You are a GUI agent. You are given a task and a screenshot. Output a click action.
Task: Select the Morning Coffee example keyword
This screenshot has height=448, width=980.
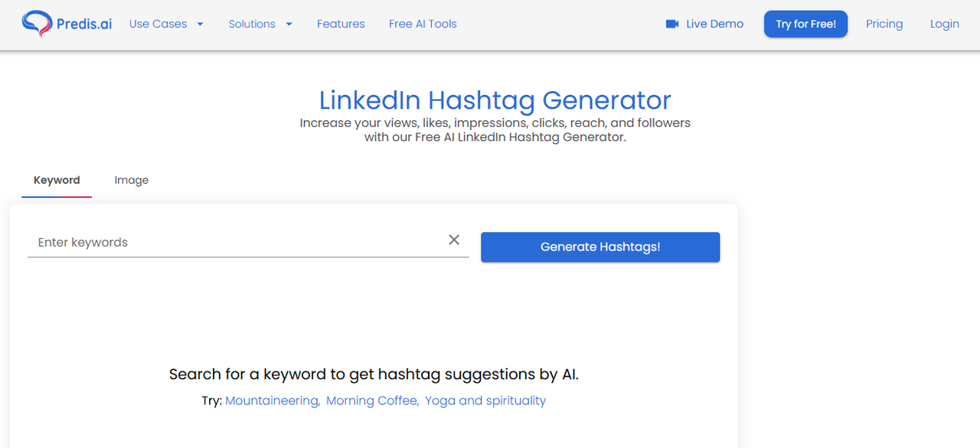[372, 401]
